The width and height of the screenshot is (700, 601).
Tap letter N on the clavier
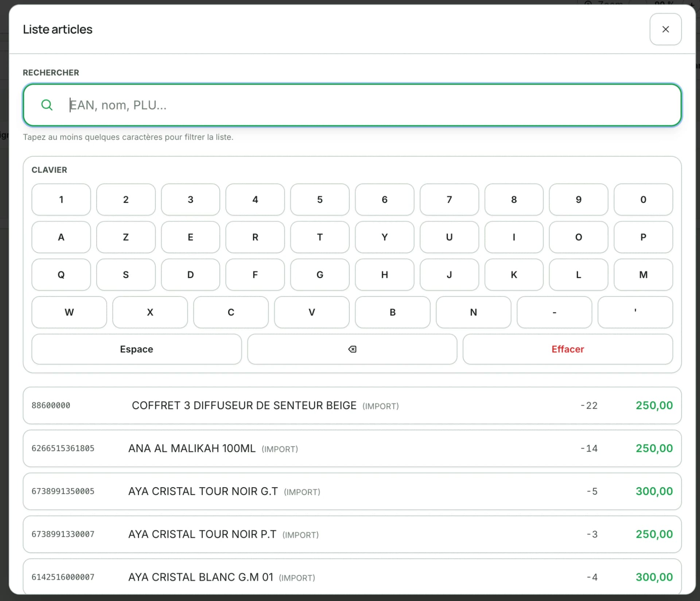pos(474,312)
